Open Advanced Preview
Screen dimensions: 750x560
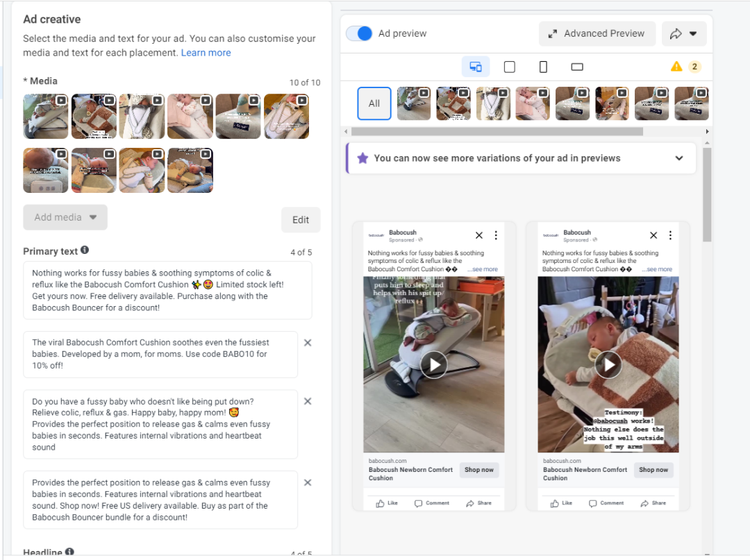tap(597, 33)
